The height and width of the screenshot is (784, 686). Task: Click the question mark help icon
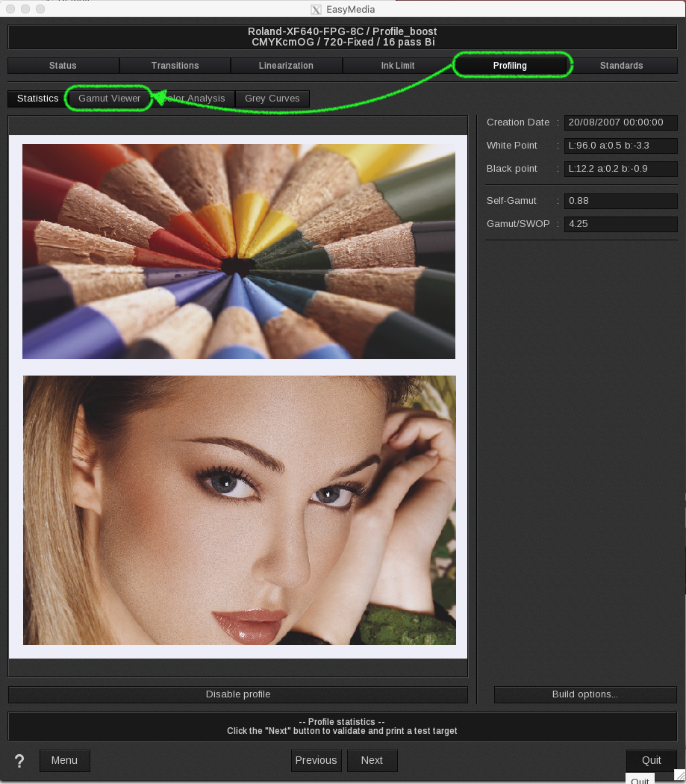tap(19, 761)
